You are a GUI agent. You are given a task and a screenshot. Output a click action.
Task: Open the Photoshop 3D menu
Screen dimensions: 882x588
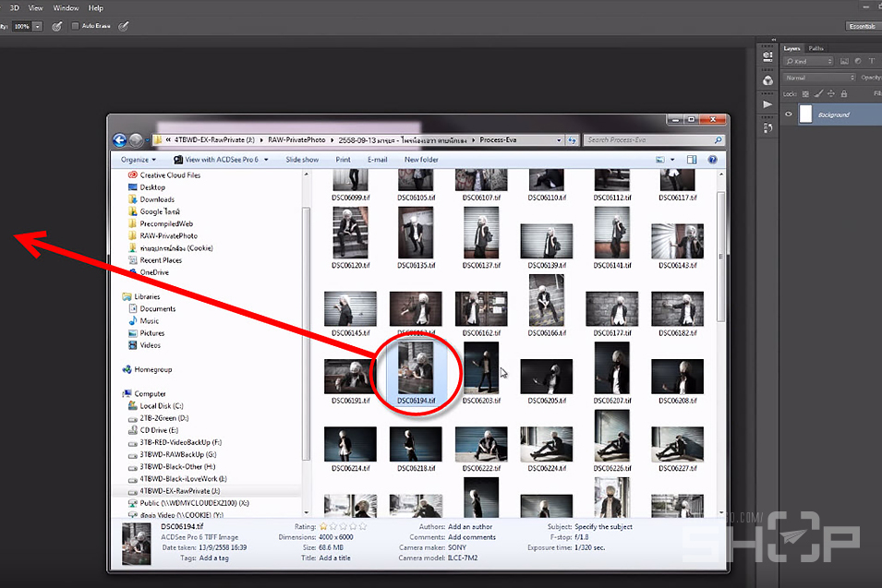pos(14,8)
